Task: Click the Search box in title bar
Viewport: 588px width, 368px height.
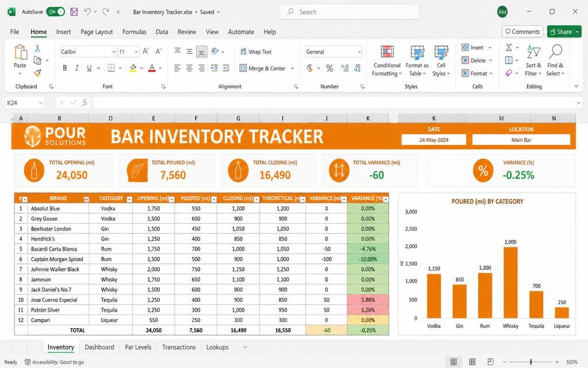Action: point(349,12)
